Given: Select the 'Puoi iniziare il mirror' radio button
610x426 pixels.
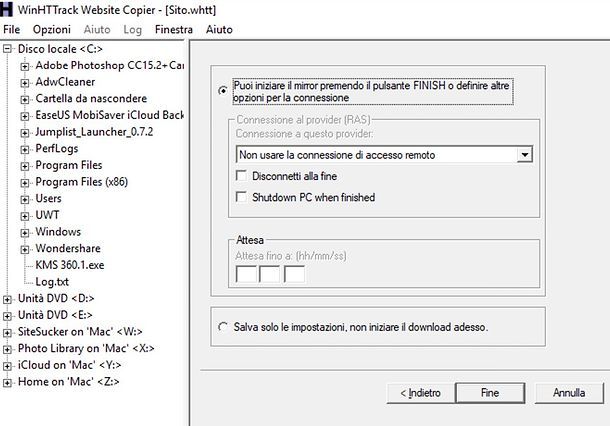Looking at the screenshot, I should (x=223, y=90).
